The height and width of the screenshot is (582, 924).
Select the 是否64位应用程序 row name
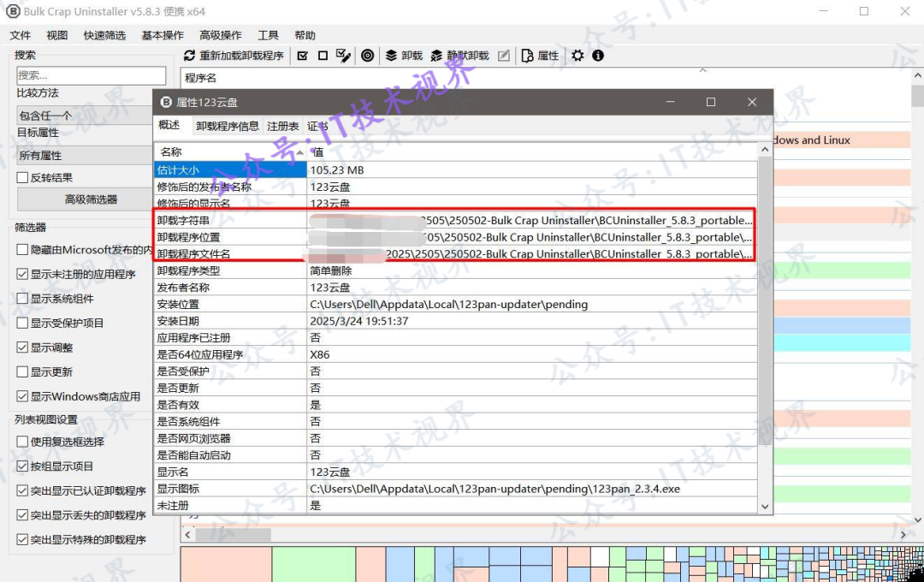click(x=199, y=354)
